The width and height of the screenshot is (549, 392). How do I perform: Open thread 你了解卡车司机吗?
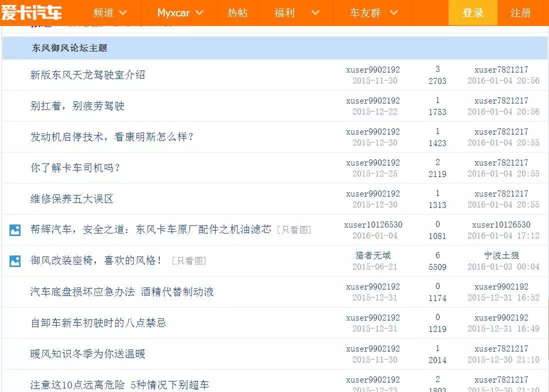[x=75, y=168]
